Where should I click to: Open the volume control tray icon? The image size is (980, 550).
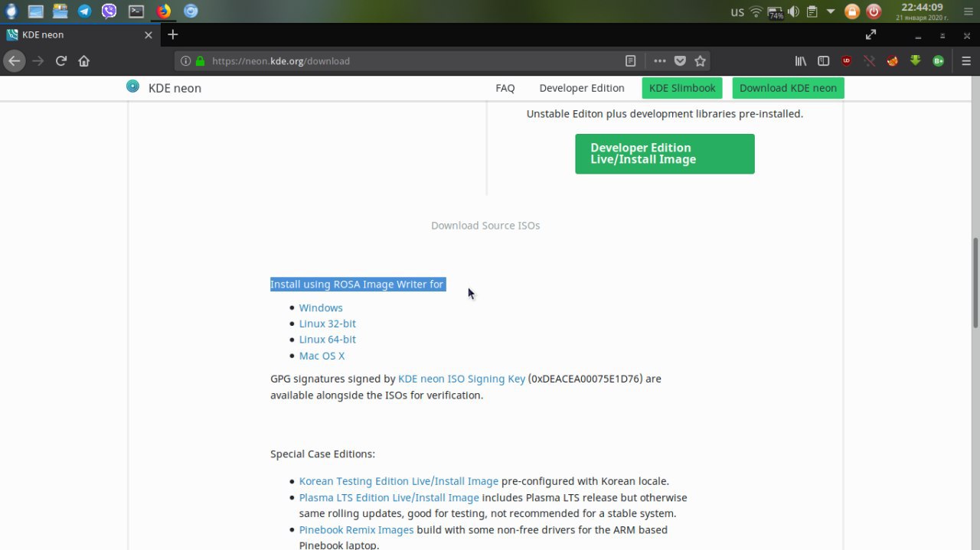[x=794, y=11]
